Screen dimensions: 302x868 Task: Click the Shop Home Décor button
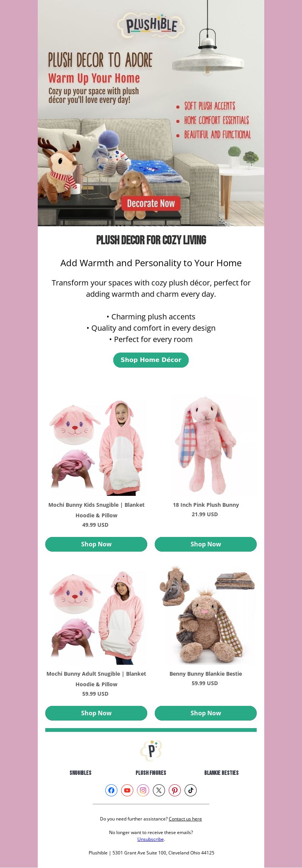point(151,360)
